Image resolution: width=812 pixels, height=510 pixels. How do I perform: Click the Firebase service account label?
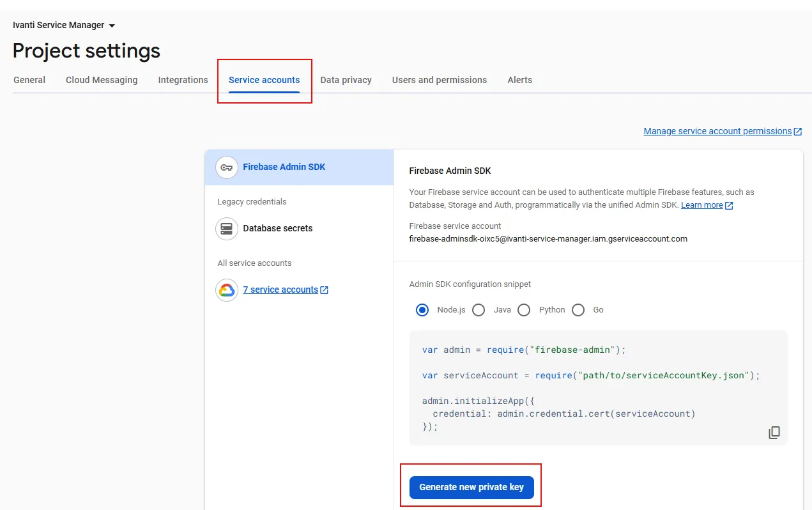455,226
